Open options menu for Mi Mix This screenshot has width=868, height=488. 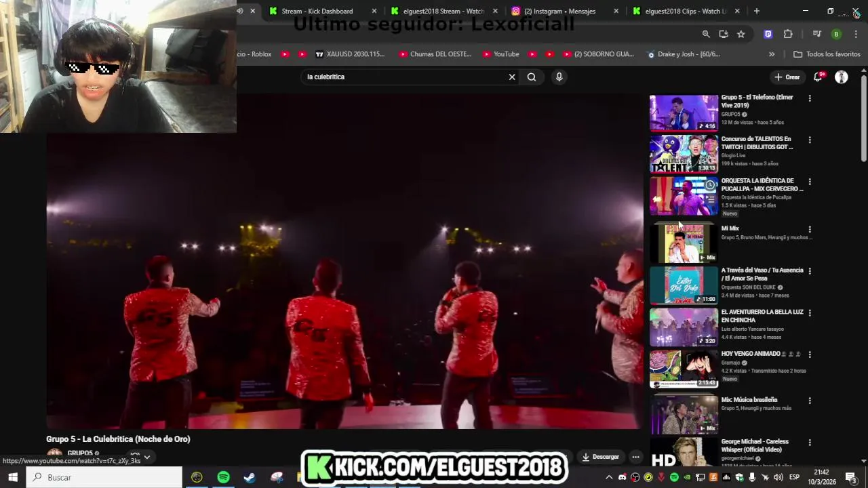tap(810, 229)
